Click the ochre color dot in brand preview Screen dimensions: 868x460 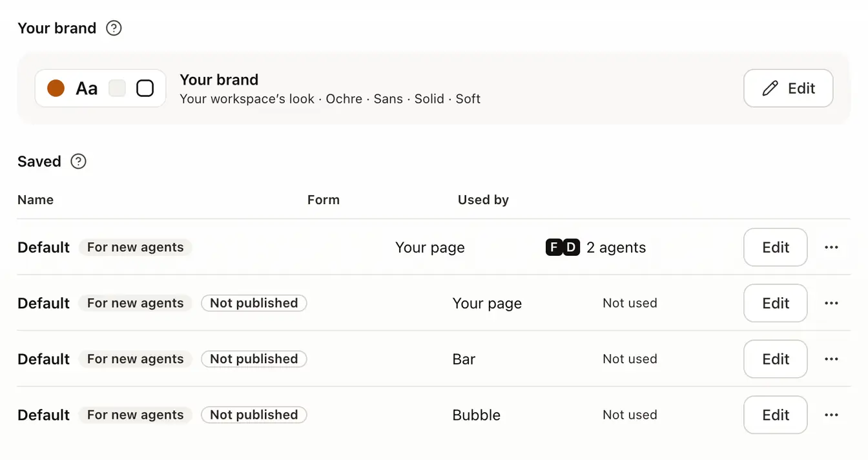(x=56, y=89)
